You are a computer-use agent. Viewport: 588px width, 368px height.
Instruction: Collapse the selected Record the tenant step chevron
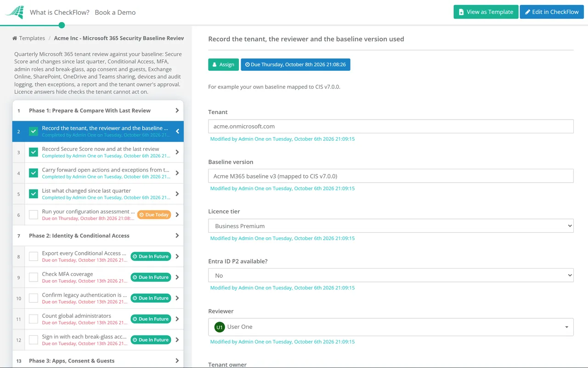coord(177,132)
